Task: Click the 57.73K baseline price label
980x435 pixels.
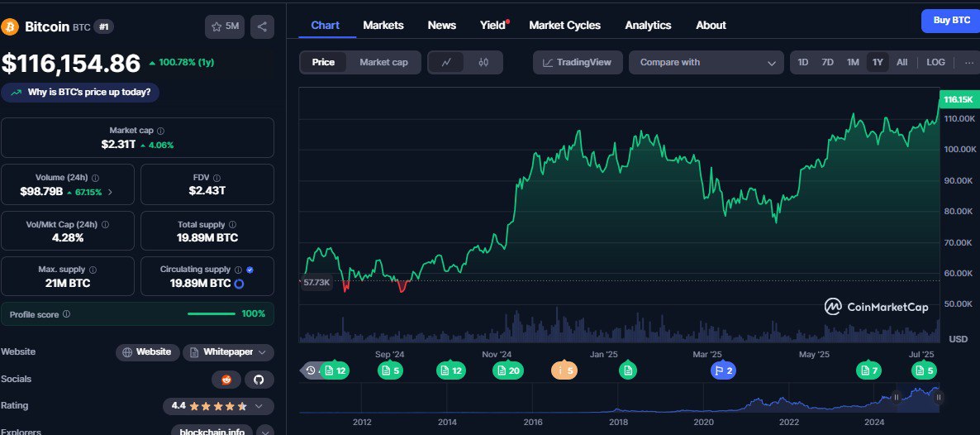Action: point(316,282)
